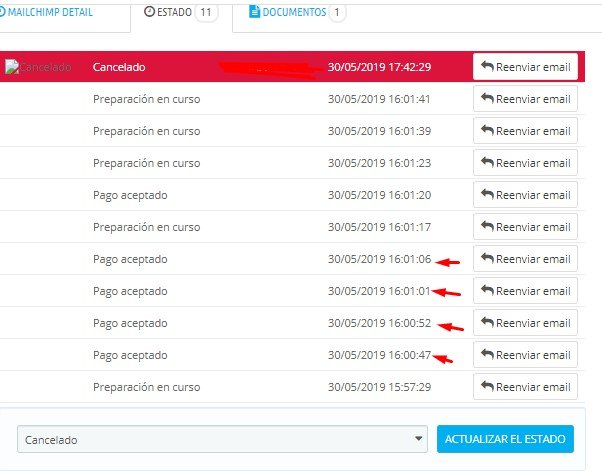Select the timestamp 30/05/2019 16:01:01
The image size is (602, 471).
coord(379,291)
